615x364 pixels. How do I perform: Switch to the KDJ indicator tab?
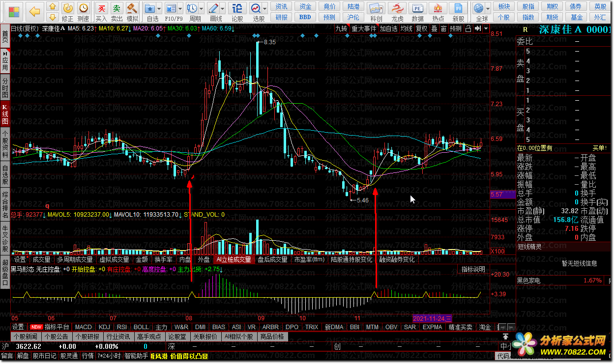(104, 327)
